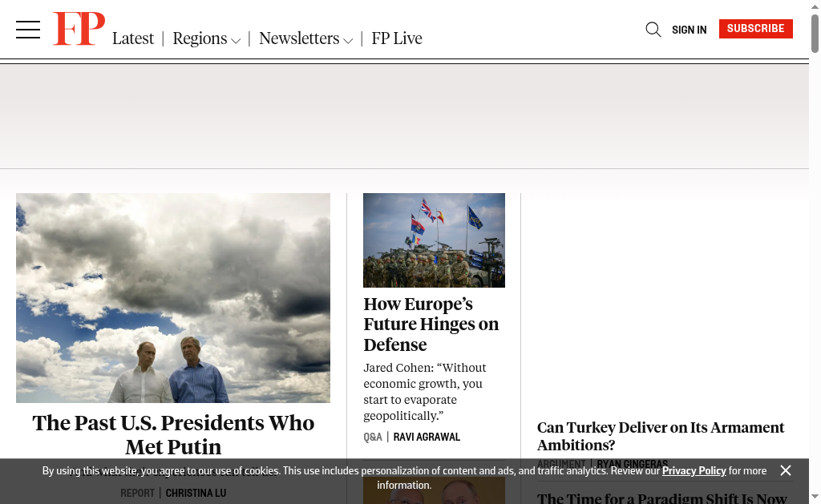Viewport: 821px width, 504px height.
Task: Open the Privacy Policy link
Action: [x=694, y=470]
